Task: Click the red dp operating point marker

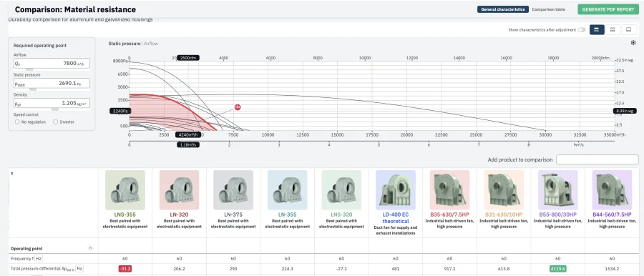Action: 238,107
